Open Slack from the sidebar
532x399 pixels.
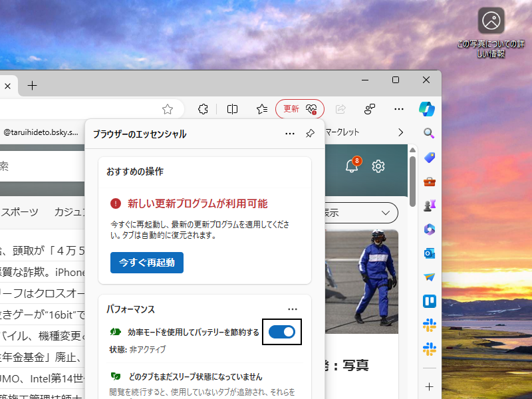(x=429, y=325)
